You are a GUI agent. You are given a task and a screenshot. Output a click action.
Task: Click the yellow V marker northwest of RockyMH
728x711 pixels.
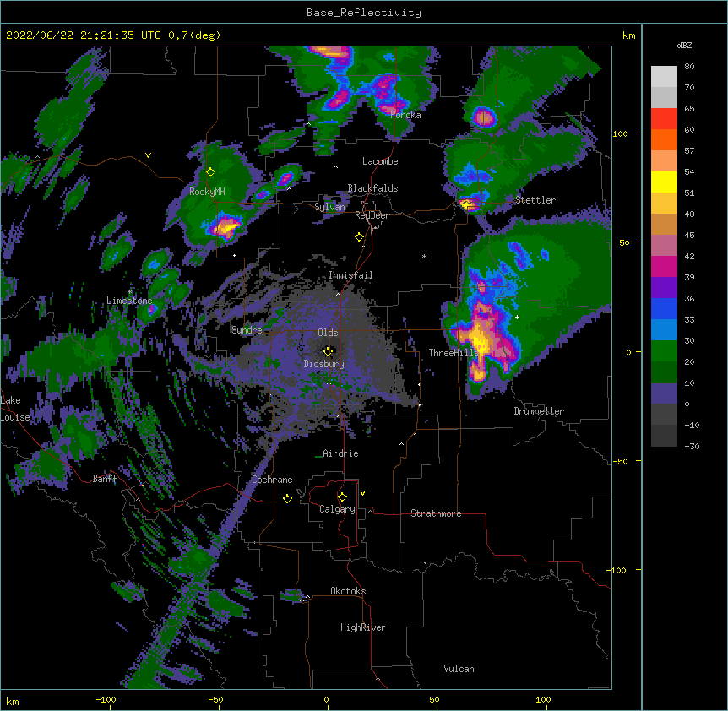148,155
